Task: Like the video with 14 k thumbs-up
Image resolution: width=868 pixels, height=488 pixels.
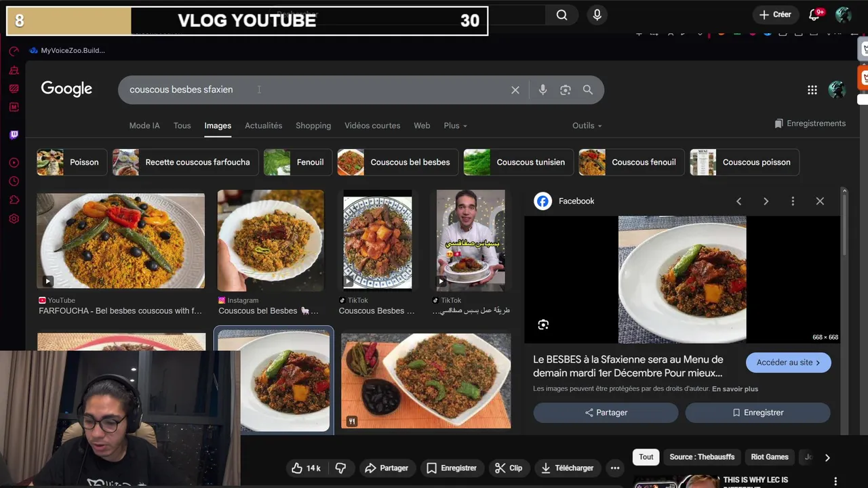Action: pyautogui.click(x=305, y=468)
